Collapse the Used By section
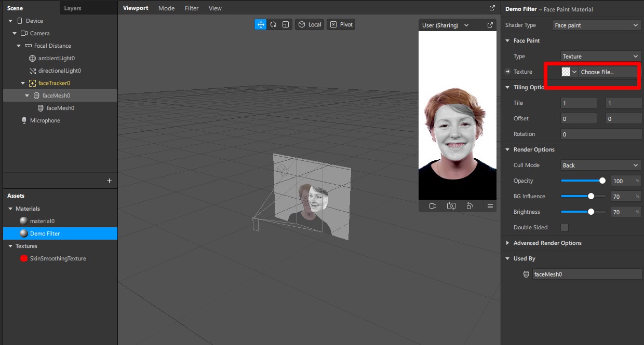The image size is (644, 345). tap(507, 258)
